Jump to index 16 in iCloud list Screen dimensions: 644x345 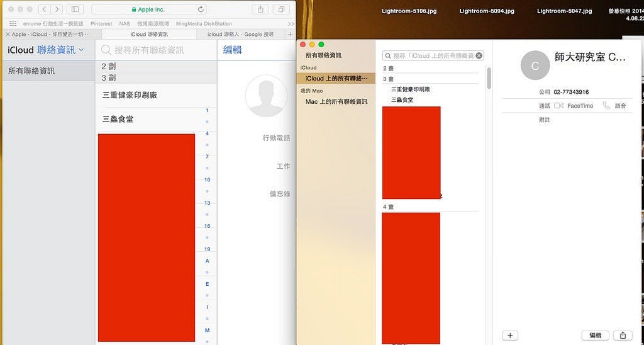pos(207,226)
